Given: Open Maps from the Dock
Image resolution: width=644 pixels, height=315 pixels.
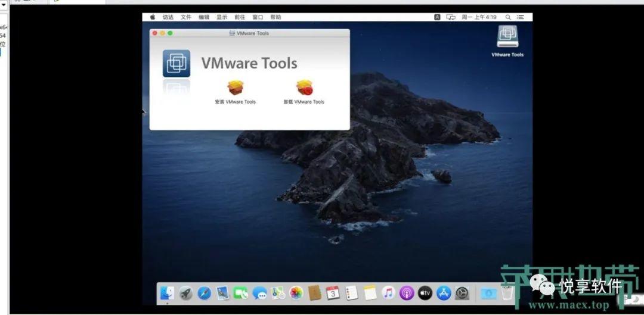Looking at the screenshot, I should (278, 293).
